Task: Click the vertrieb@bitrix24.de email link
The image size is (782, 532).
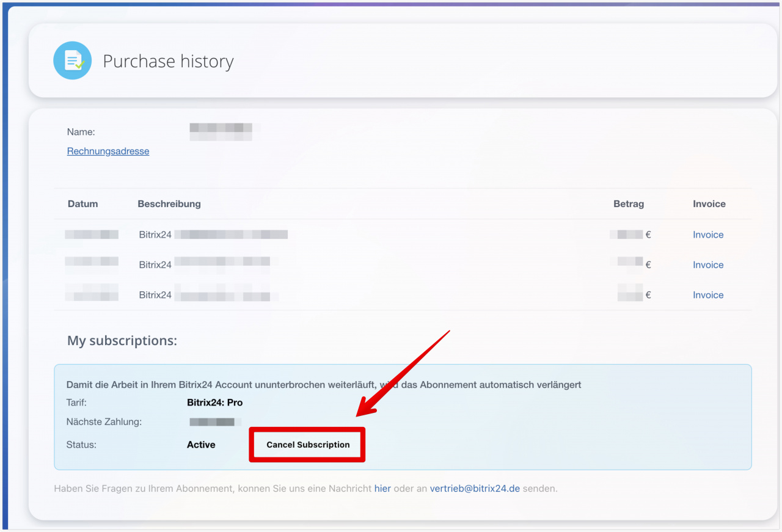Action: [475, 489]
